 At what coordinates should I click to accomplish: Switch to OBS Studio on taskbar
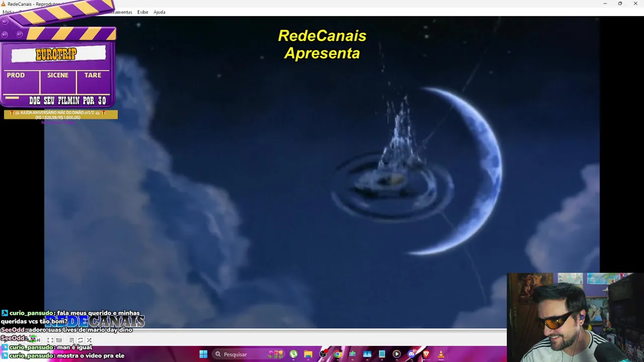click(323, 354)
